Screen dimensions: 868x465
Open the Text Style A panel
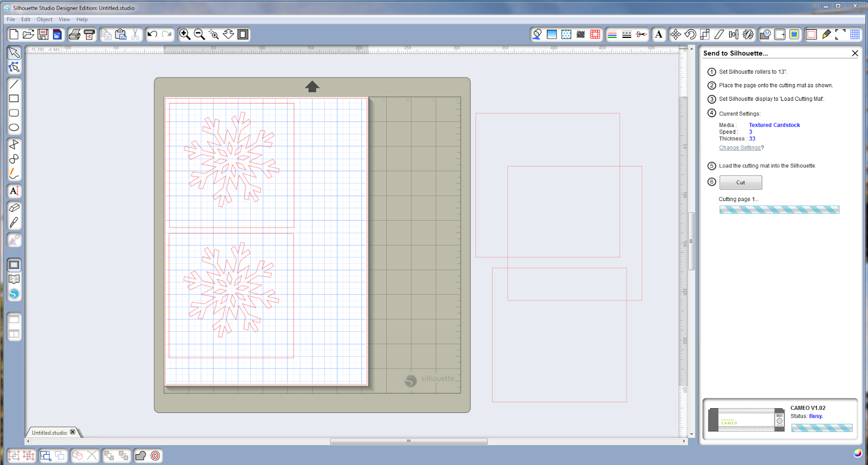(659, 34)
